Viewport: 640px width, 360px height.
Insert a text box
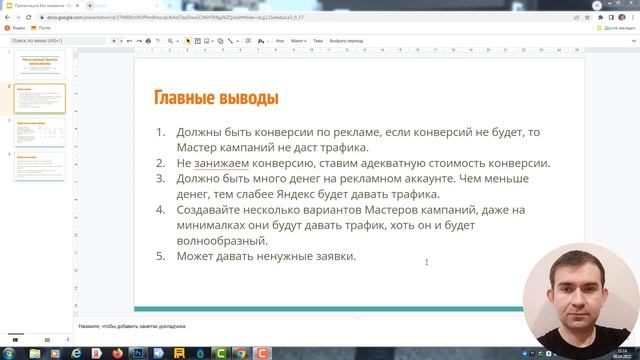click(198, 41)
